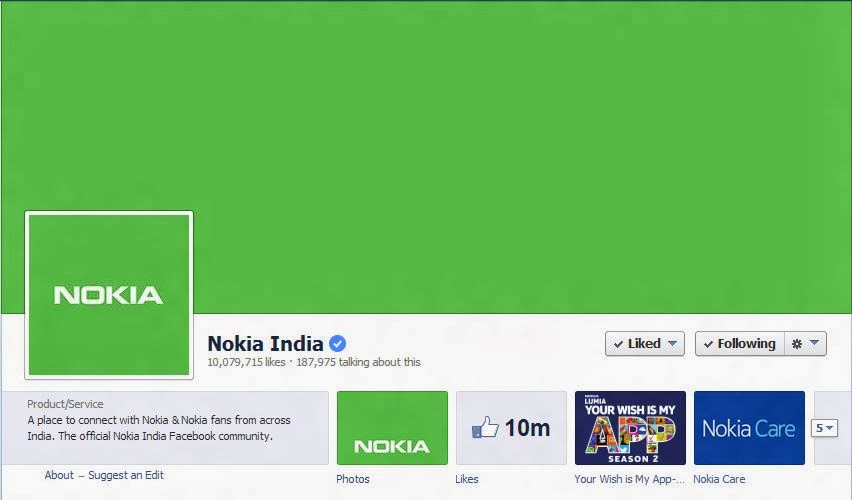The width and height of the screenshot is (852, 500).
Task: Click the Likes label under the tile
Action: [x=467, y=479]
